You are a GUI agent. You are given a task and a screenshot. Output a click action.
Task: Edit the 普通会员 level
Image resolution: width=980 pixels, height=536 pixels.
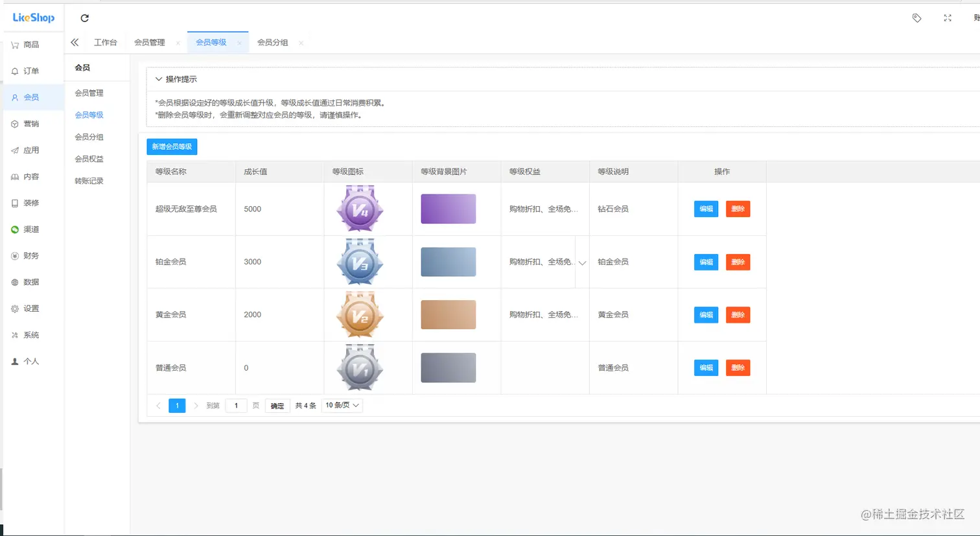click(706, 367)
